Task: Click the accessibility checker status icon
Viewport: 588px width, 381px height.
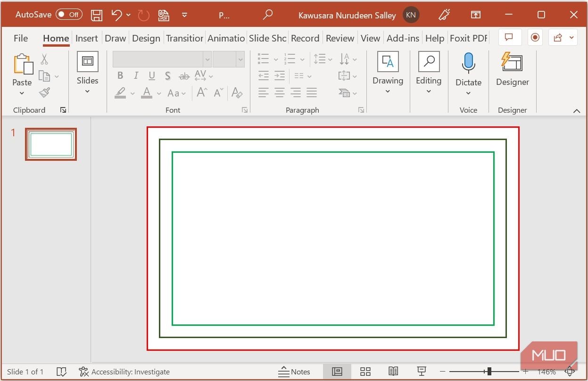Action: tap(84, 372)
